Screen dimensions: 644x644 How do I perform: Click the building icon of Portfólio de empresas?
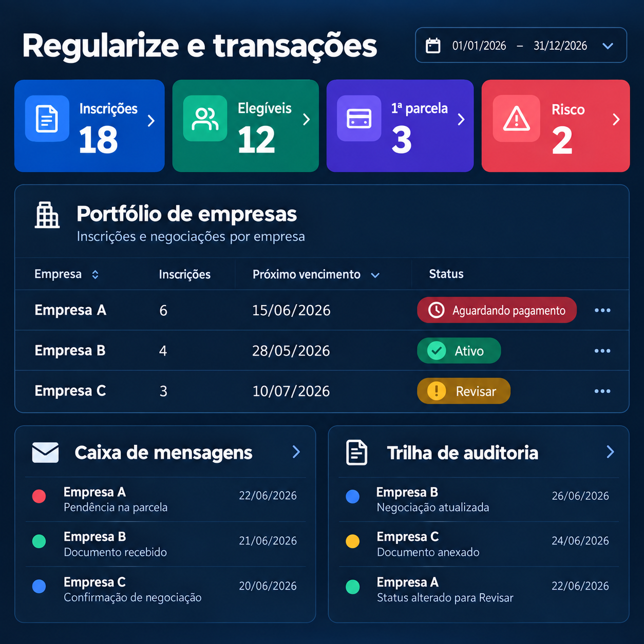click(47, 215)
